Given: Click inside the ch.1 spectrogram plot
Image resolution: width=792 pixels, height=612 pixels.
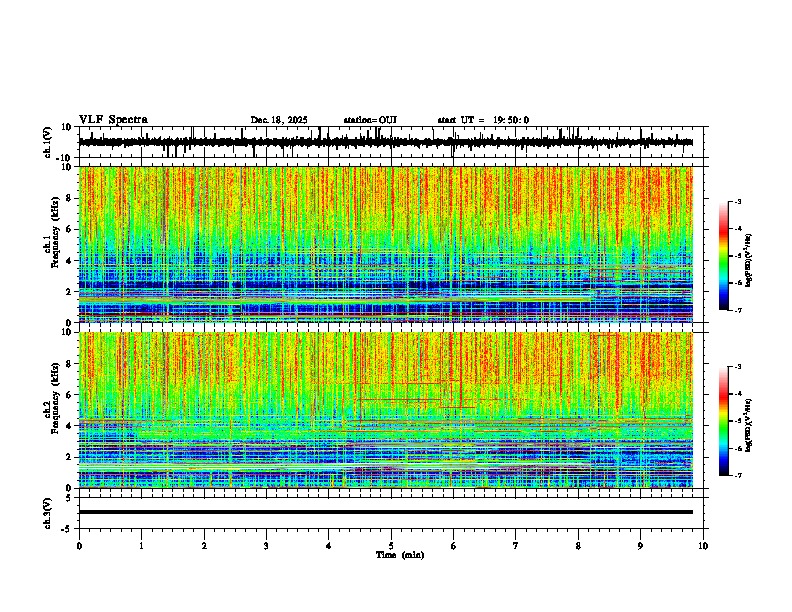Looking at the screenshot, I should (386, 244).
